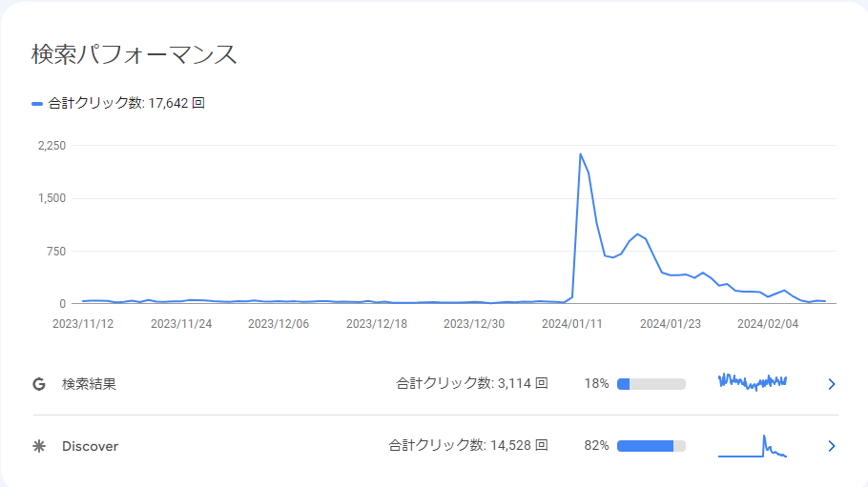The width and height of the screenshot is (868, 487).
Task: Click the Google G icon beside 検索結果
Action: pyautogui.click(x=39, y=384)
